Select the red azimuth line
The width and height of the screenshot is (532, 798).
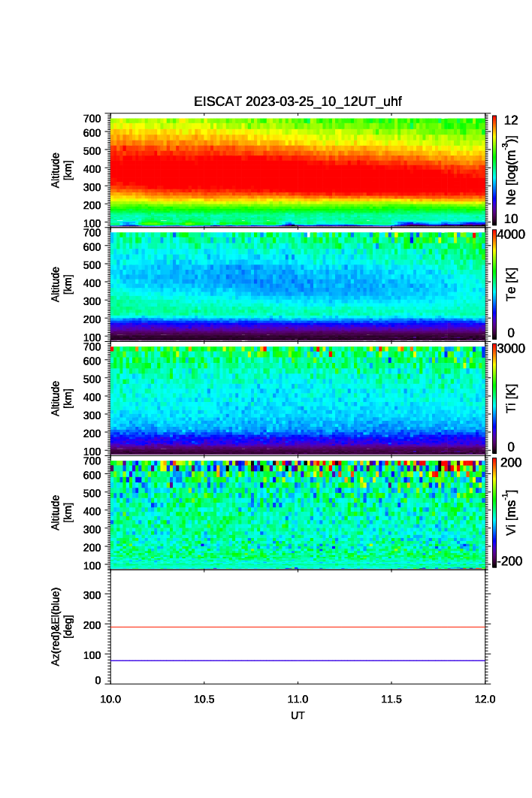point(299,627)
